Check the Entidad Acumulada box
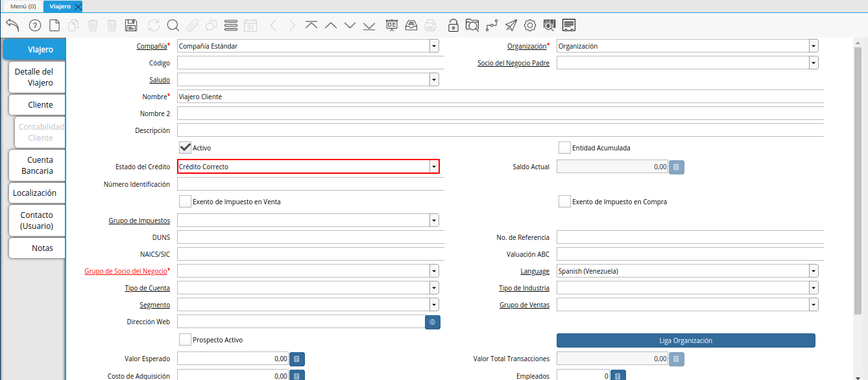The width and height of the screenshot is (868, 380). (x=564, y=147)
